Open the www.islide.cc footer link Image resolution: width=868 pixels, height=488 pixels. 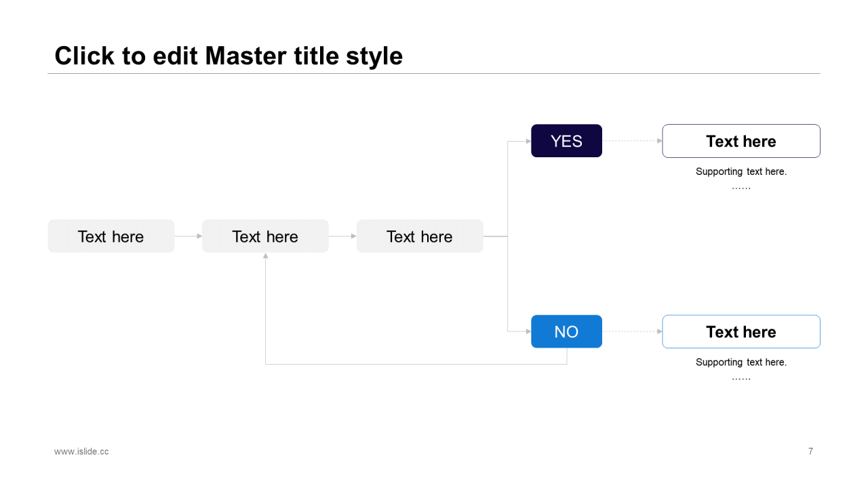(x=81, y=451)
